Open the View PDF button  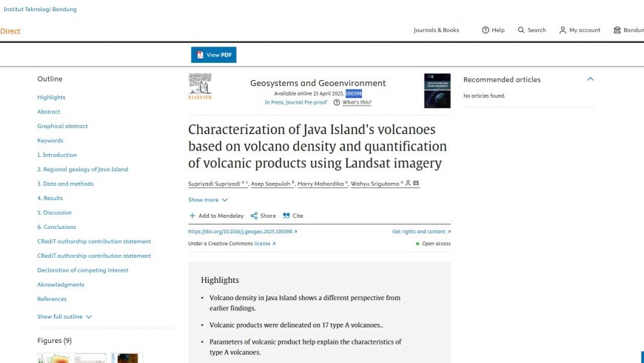click(214, 55)
